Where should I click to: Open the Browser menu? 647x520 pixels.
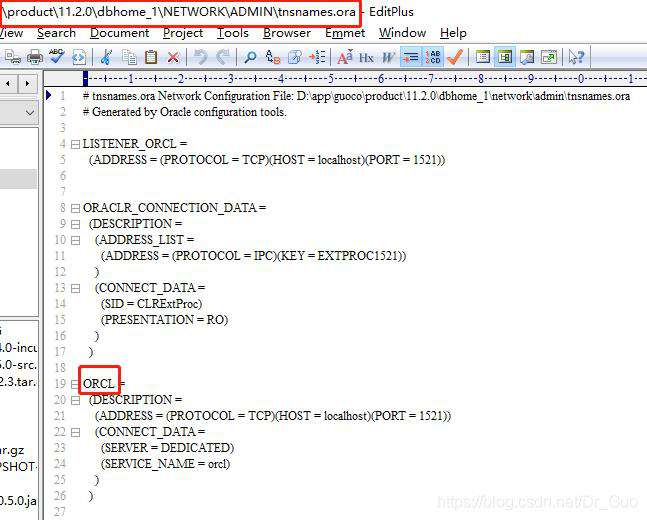click(x=287, y=33)
